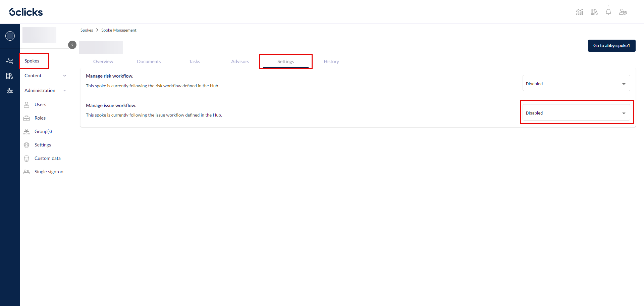Click the hub network icon in left rail
Image resolution: width=644 pixels, height=306 pixels.
(x=10, y=61)
